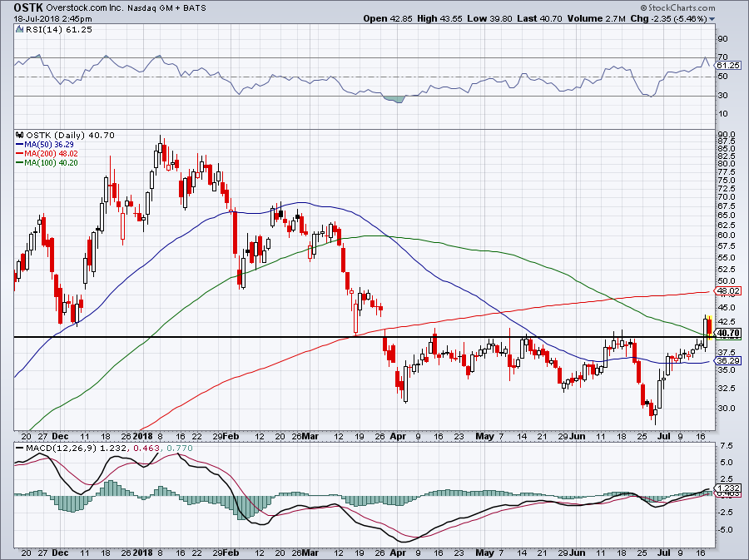Click the Overstock.com Inc. company name
Image resolution: width=749 pixels, height=560 pixels.
[x=85, y=7]
